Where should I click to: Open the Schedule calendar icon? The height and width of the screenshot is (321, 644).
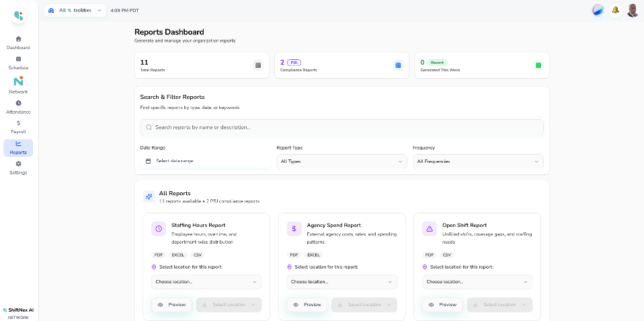pos(18,59)
